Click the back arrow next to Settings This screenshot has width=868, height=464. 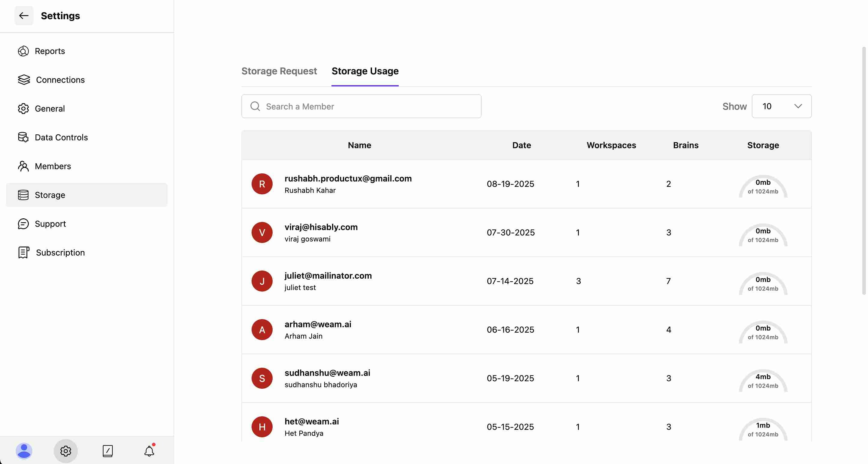(24, 16)
